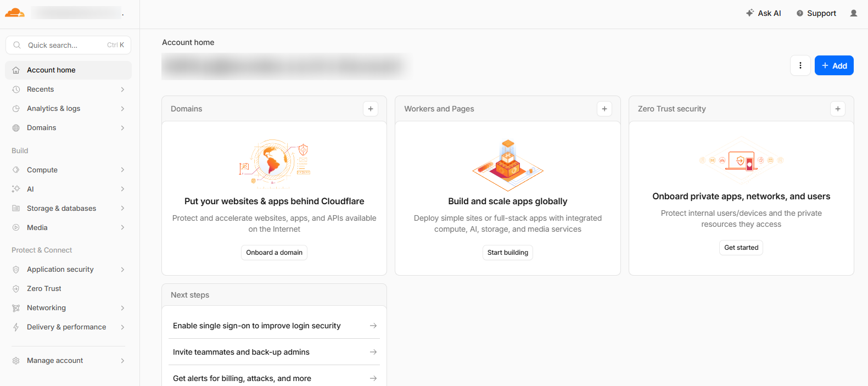The height and width of the screenshot is (386, 868).
Task: Open the user profile icon
Action: pos(853,13)
